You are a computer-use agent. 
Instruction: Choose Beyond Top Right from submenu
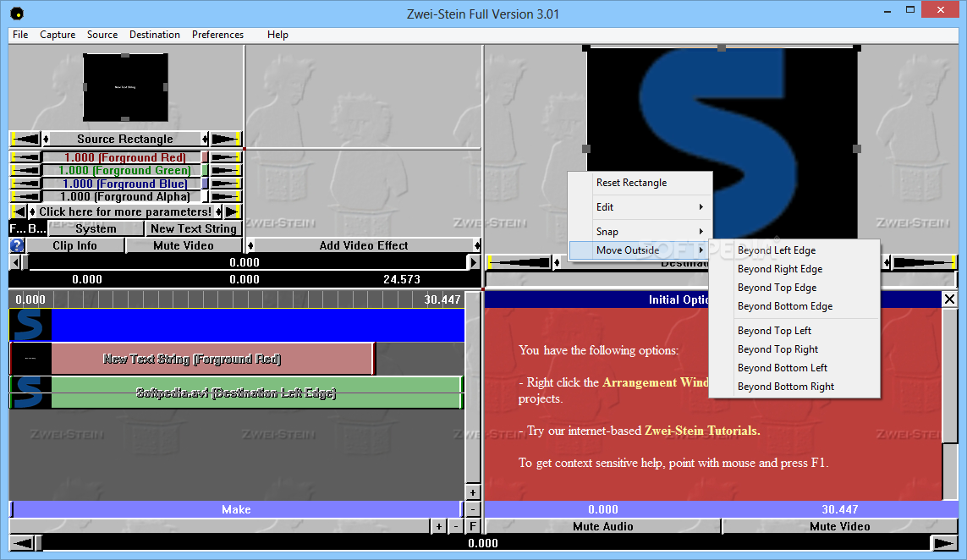coord(794,349)
